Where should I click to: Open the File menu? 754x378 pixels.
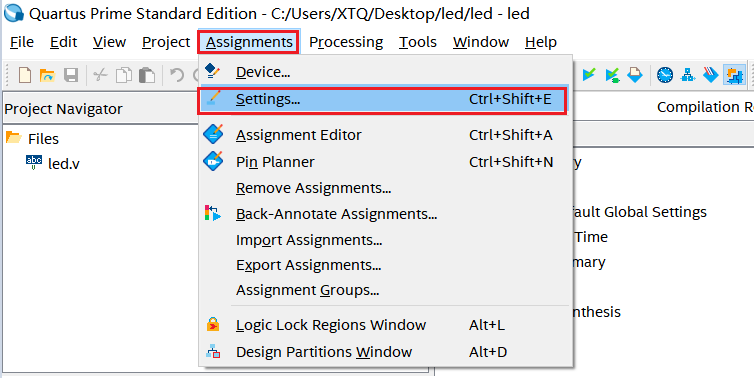pyautogui.click(x=22, y=42)
